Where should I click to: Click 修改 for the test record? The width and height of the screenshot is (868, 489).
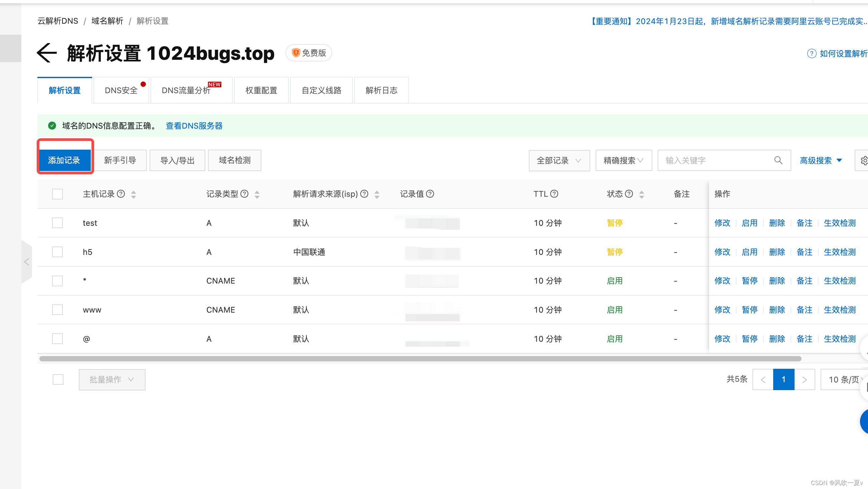722,223
